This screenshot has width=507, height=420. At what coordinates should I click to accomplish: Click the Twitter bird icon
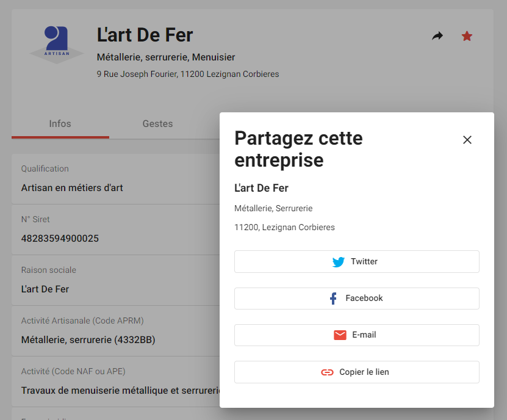coord(339,262)
